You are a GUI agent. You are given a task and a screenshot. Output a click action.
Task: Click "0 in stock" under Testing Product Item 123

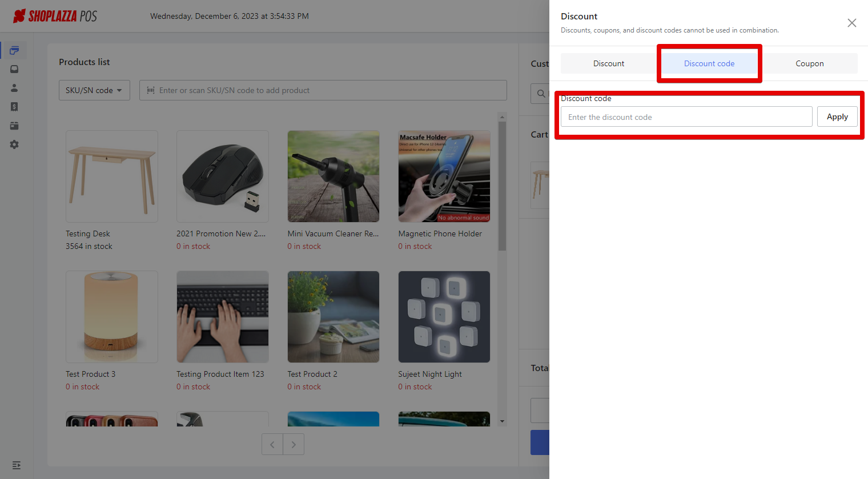[193, 387]
